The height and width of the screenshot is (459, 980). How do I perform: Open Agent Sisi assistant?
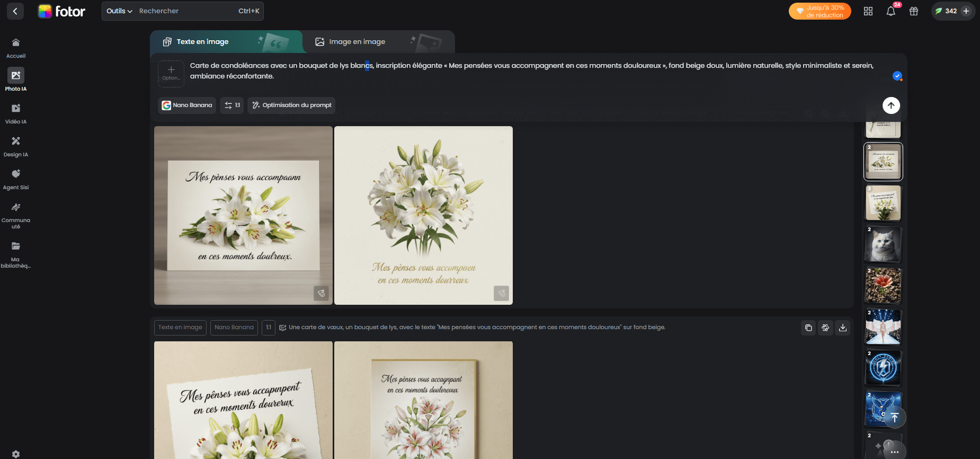pos(16,178)
